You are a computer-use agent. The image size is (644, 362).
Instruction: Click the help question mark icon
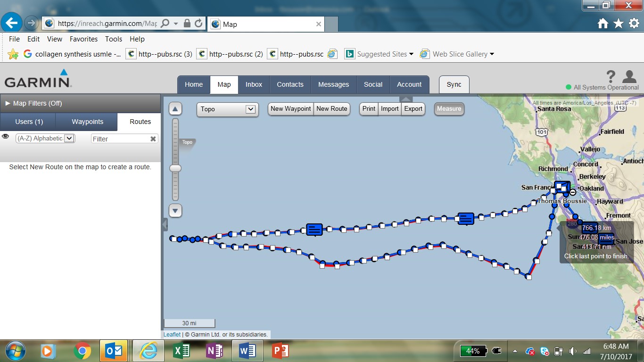[611, 76]
